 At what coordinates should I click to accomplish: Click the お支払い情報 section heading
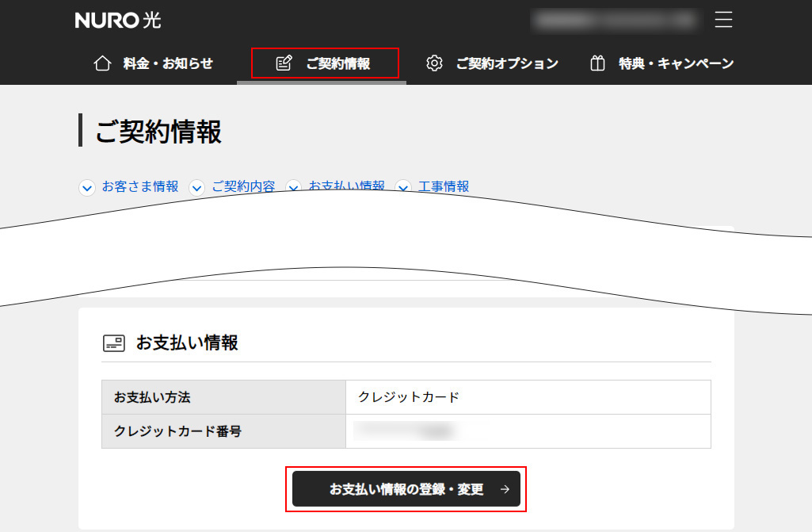187,343
